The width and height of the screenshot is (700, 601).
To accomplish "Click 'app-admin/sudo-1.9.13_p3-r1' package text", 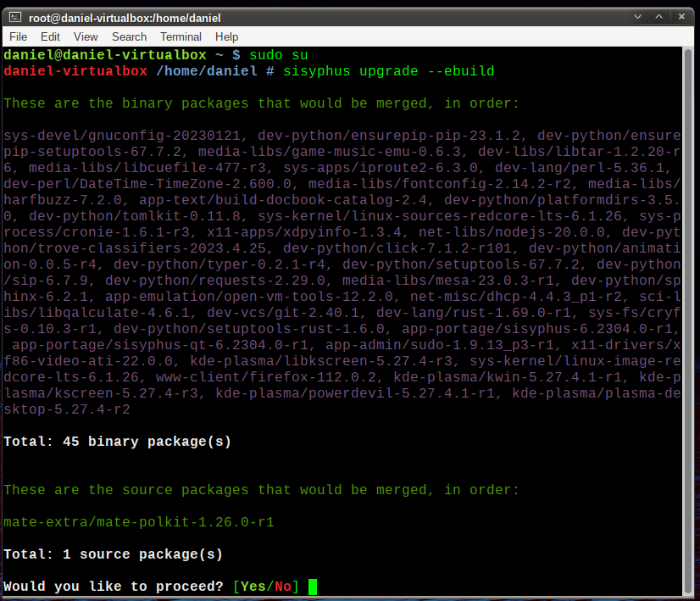I will point(440,345).
